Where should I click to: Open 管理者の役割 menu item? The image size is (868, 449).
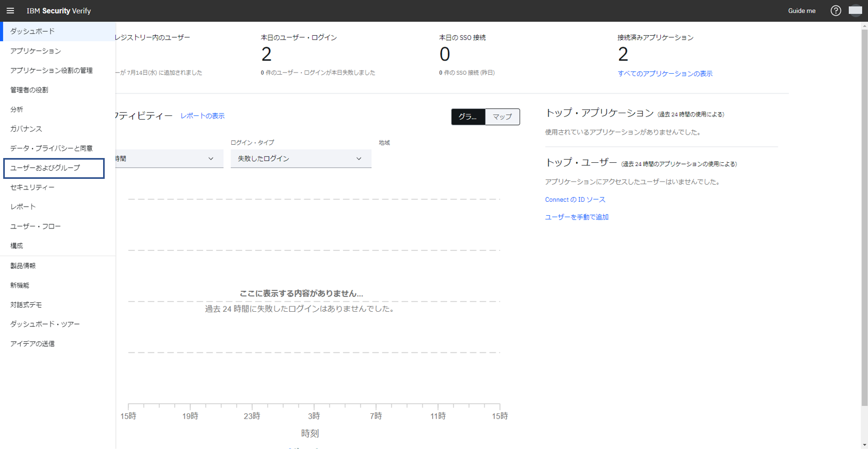[x=58, y=90]
